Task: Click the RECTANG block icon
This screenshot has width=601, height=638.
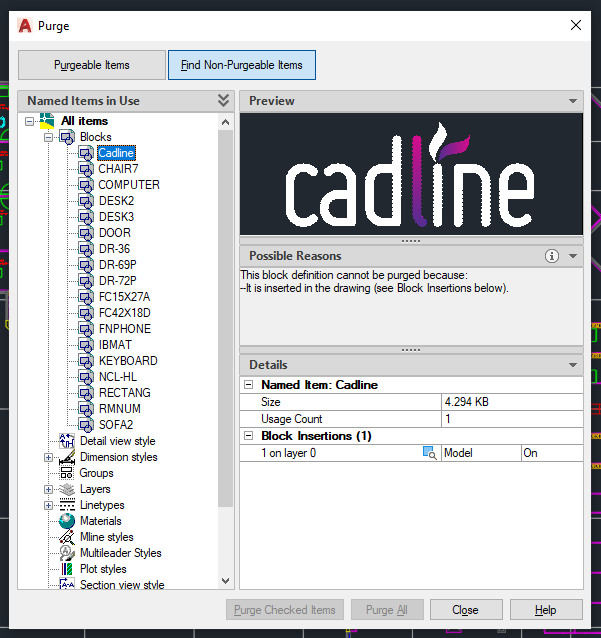Action: (x=86, y=393)
